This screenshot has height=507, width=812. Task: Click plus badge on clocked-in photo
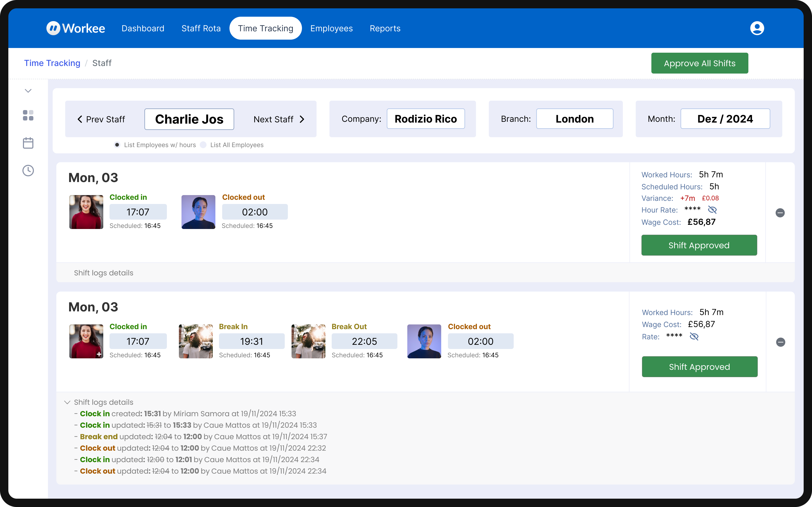point(99,354)
